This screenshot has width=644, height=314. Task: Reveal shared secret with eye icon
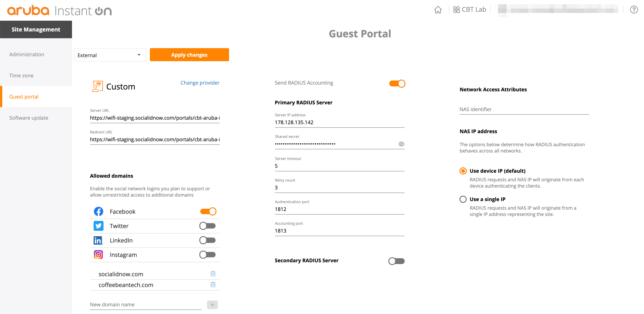tap(401, 144)
